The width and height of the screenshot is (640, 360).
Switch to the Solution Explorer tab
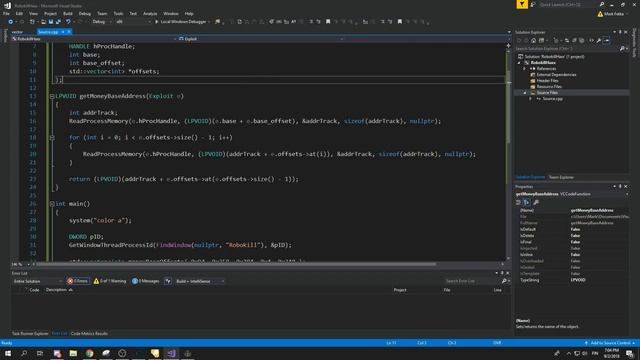530,177
